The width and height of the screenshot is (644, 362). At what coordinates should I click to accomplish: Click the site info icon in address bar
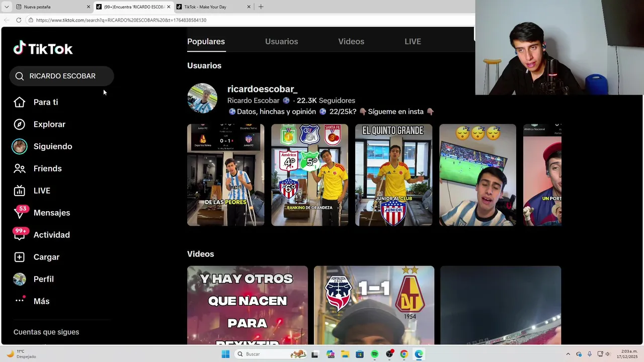pos(31,20)
